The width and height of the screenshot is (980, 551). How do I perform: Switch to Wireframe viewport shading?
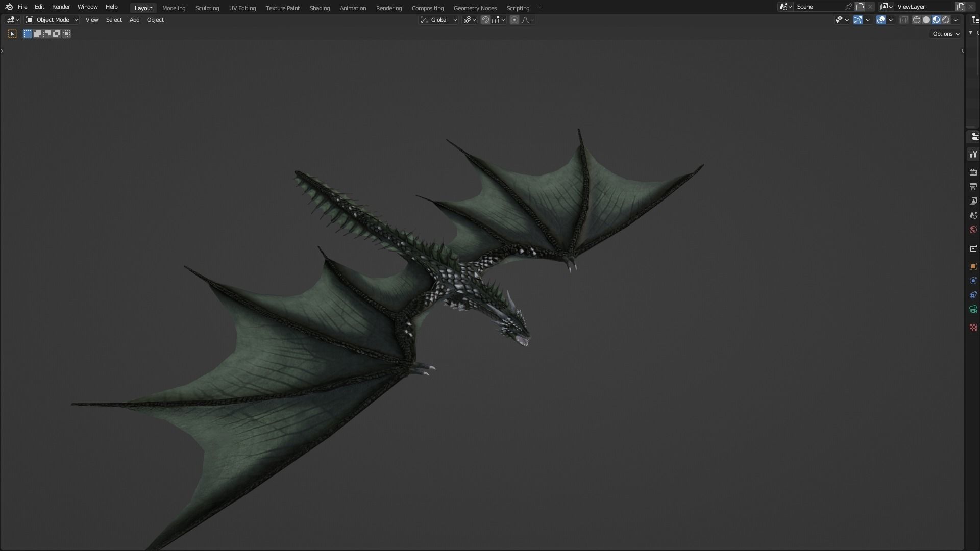[917, 20]
